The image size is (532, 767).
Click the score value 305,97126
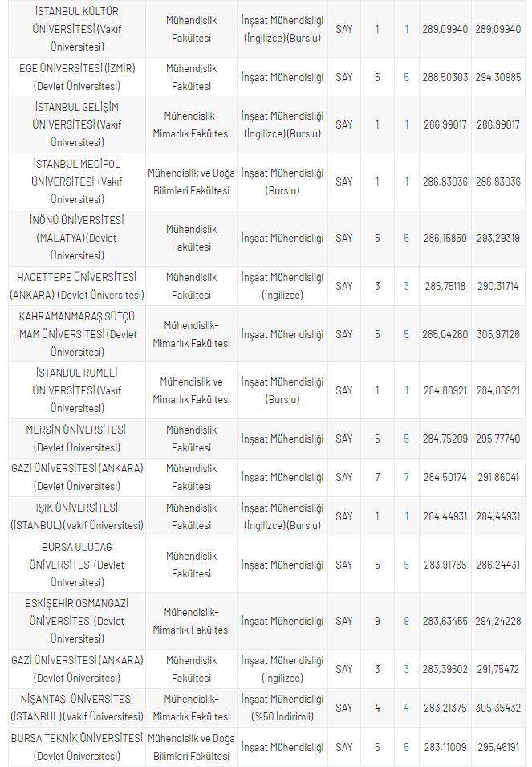point(498,334)
